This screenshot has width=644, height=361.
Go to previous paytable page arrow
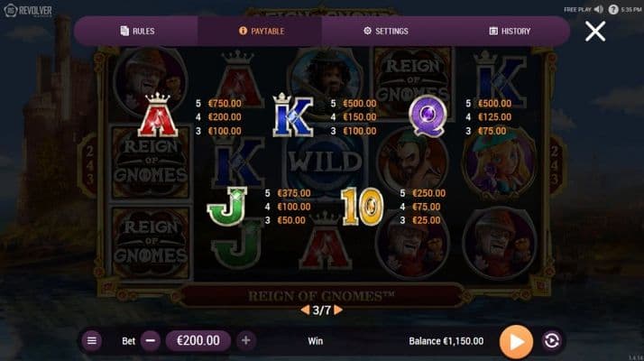click(305, 310)
